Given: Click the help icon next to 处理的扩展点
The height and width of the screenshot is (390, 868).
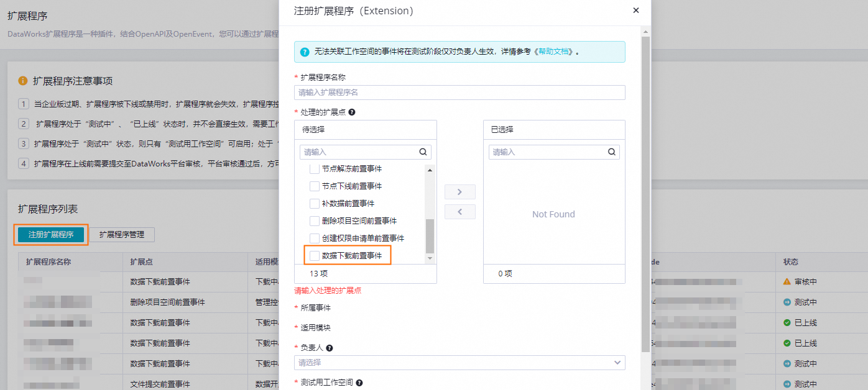Looking at the screenshot, I should tap(352, 112).
